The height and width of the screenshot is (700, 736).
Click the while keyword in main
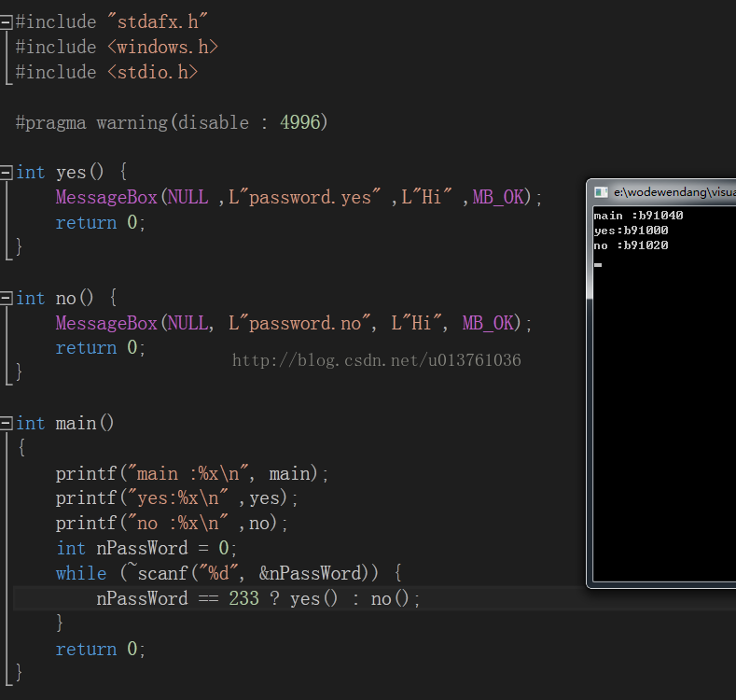click(x=81, y=574)
